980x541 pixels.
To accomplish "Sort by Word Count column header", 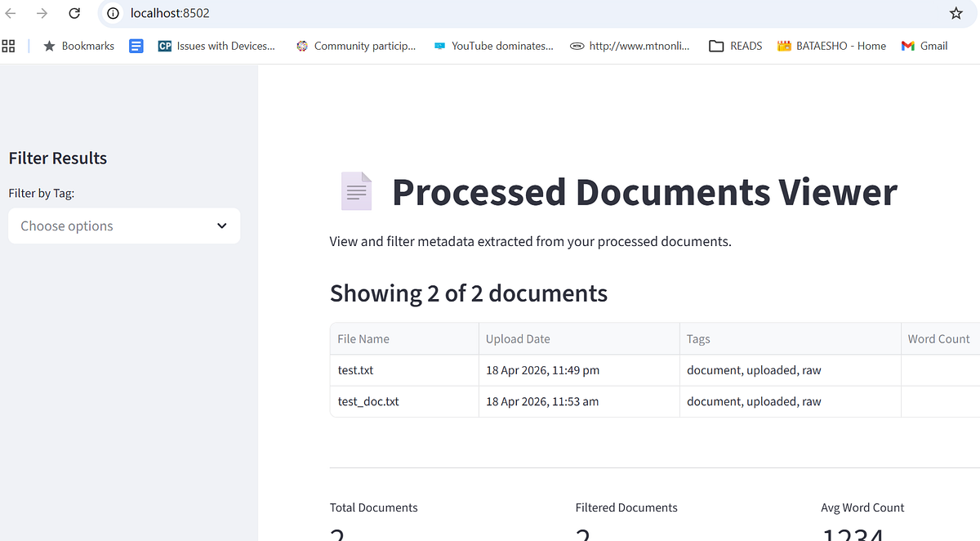I will pyautogui.click(x=940, y=338).
